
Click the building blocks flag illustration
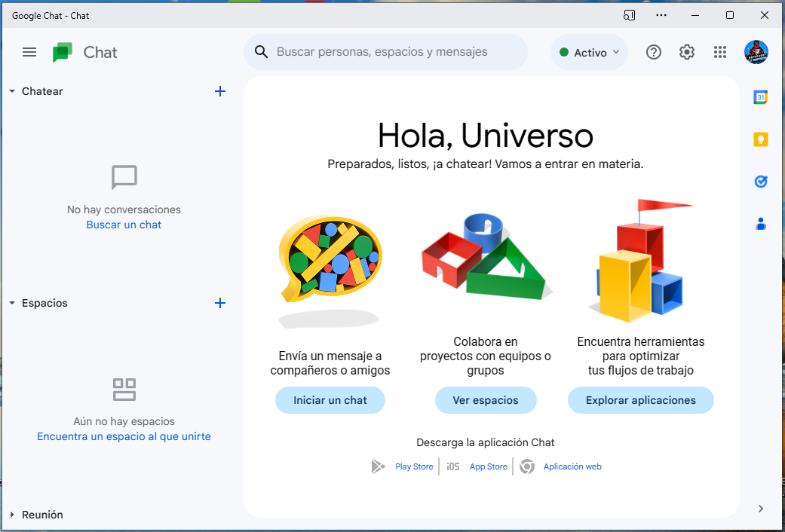click(641, 260)
